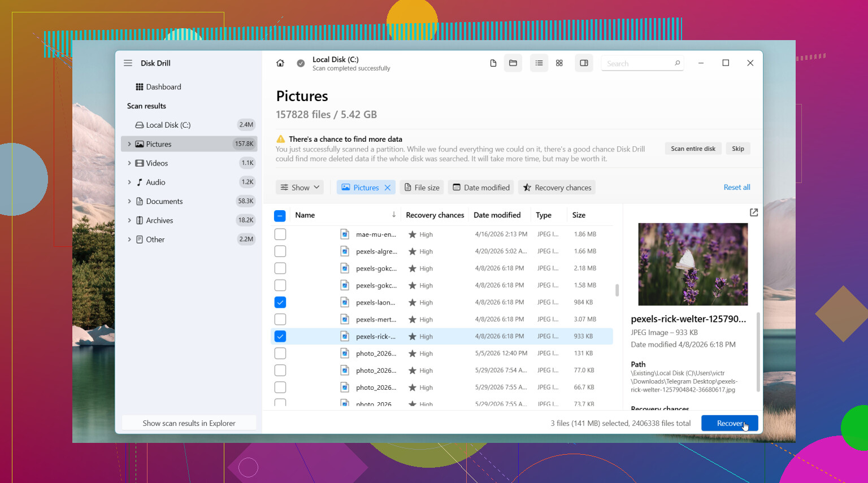Check the 2.18 MB pexels-gokc checkbox
Image resolution: width=868 pixels, height=483 pixels.
click(280, 268)
